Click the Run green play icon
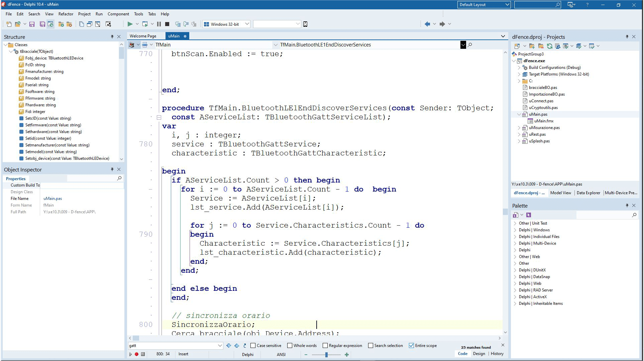The height and width of the screenshot is (361, 644). pyautogui.click(x=130, y=24)
